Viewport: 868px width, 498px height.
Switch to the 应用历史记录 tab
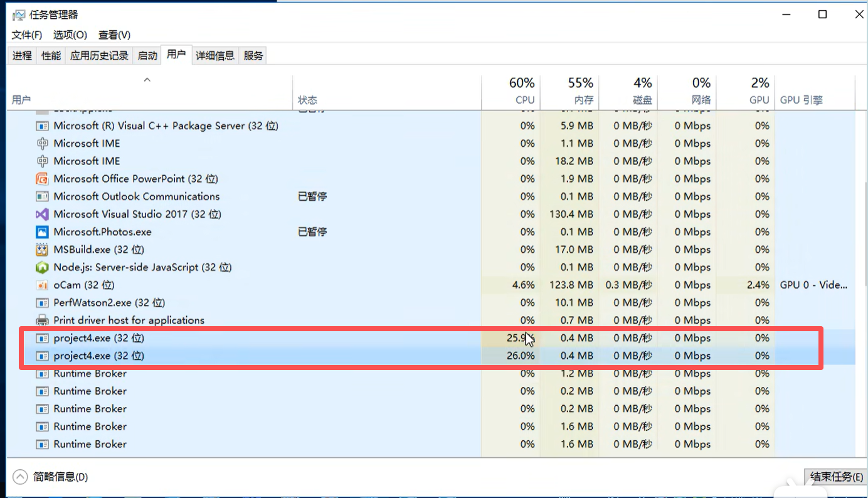coord(99,56)
